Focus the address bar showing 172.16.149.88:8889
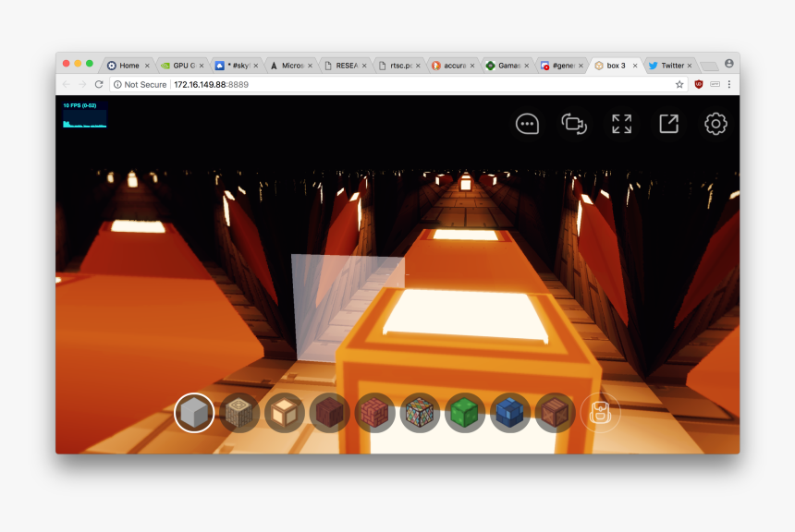Viewport: 795px width, 532px height. pos(398,85)
